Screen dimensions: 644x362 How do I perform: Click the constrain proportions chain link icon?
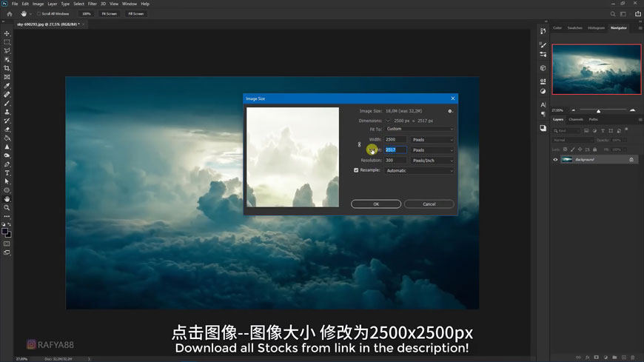(x=360, y=144)
